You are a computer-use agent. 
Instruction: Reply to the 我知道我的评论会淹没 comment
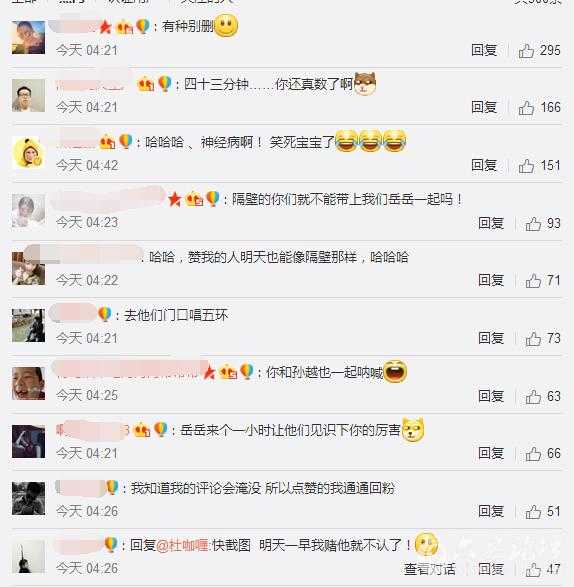491,511
